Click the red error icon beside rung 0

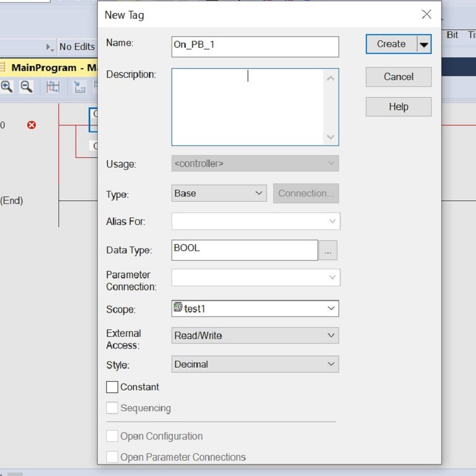tap(32, 126)
